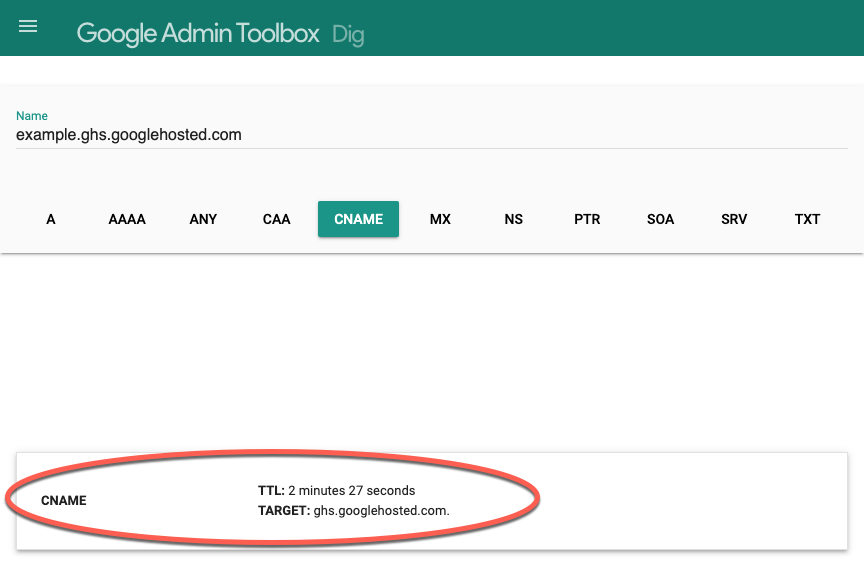Viewport: 864px width, 566px height.
Task: Open the hamburger navigation menu
Action: click(28, 27)
